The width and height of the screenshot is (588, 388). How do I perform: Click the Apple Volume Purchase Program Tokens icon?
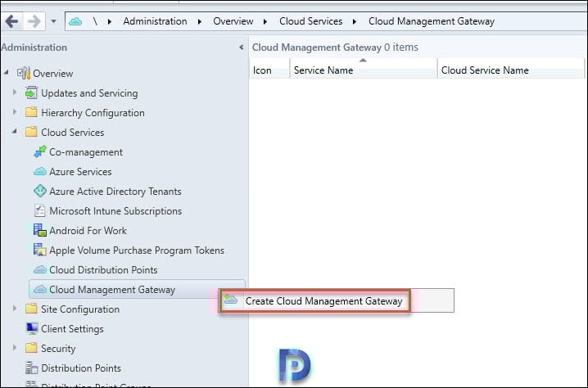click(x=40, y=250)
